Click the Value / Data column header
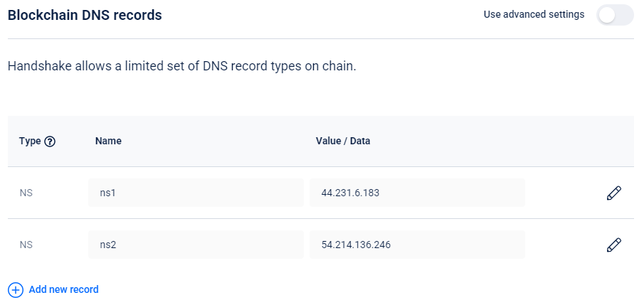 (343, 141)
